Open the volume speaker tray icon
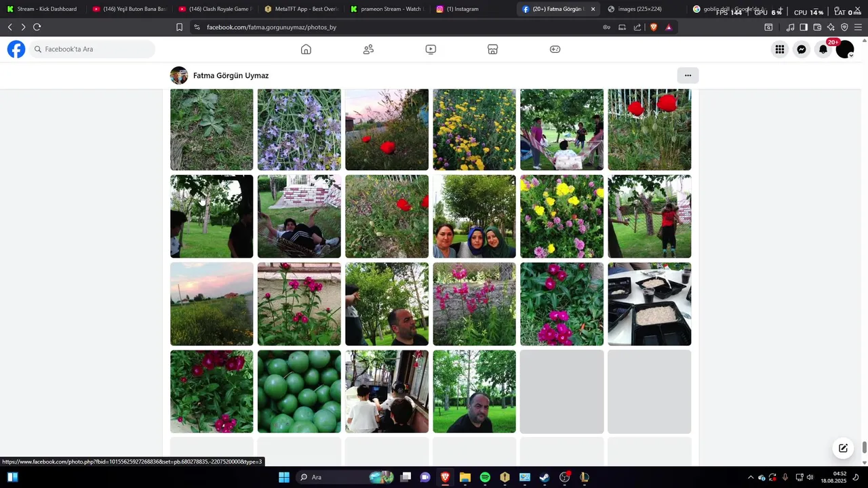The height and width of the screenshot is (488, 868). [x=810, y=477]
